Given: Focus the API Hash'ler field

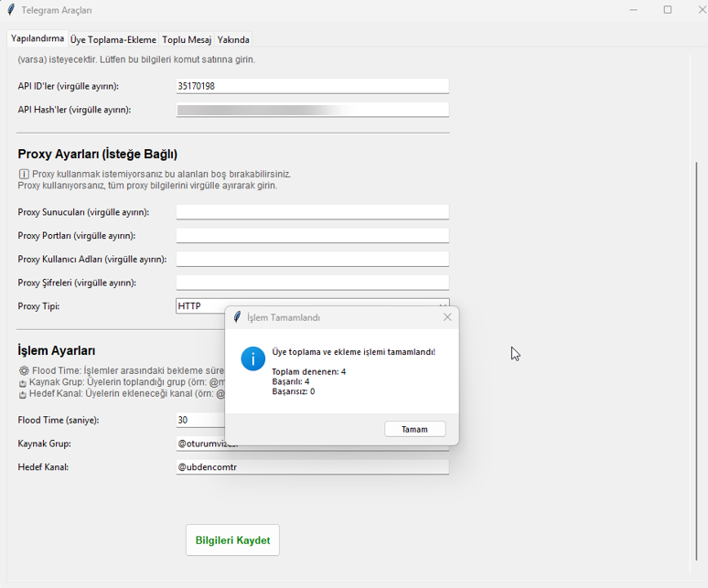Looking at the screenshot, I should [312, 110].
